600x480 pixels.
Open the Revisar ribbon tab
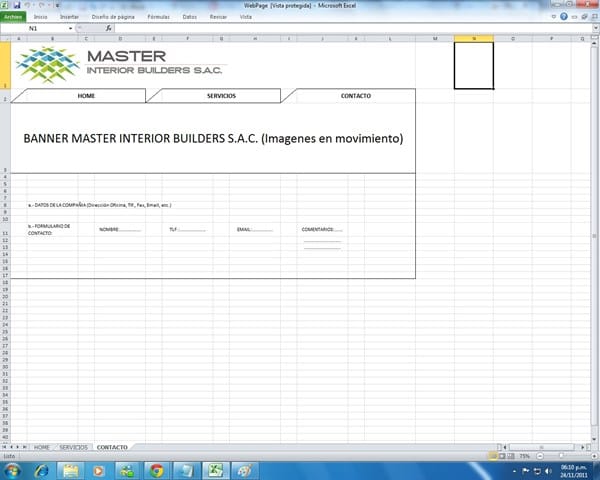218,17
